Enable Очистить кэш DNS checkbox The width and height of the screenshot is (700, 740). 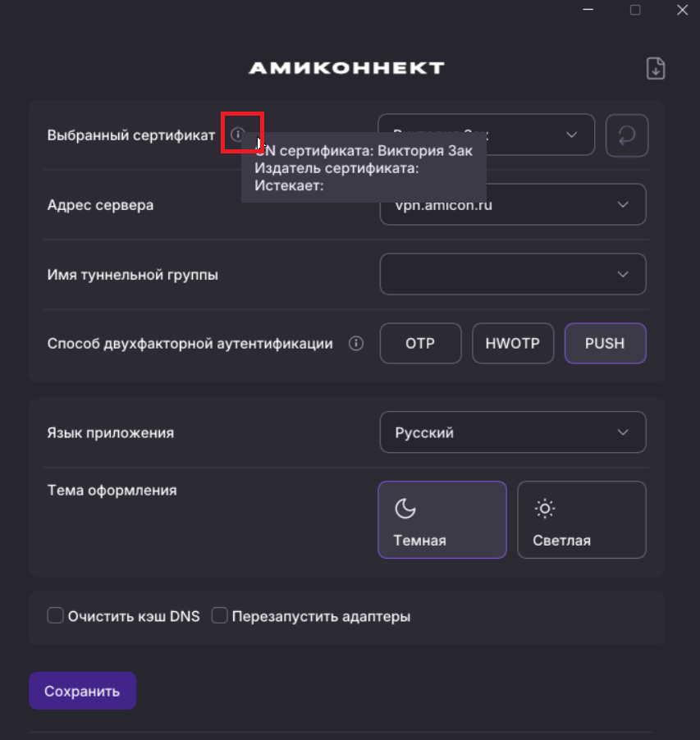[56, 615]
